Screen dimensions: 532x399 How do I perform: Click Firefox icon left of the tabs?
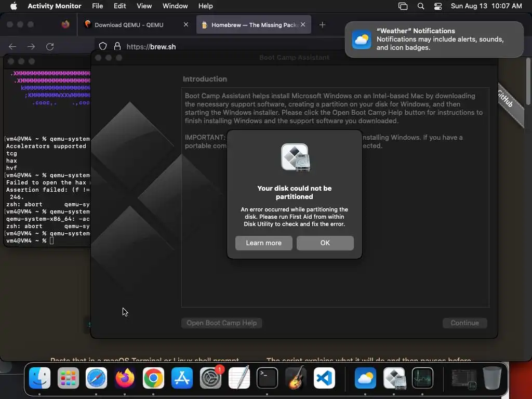click(x=65, y=24)
